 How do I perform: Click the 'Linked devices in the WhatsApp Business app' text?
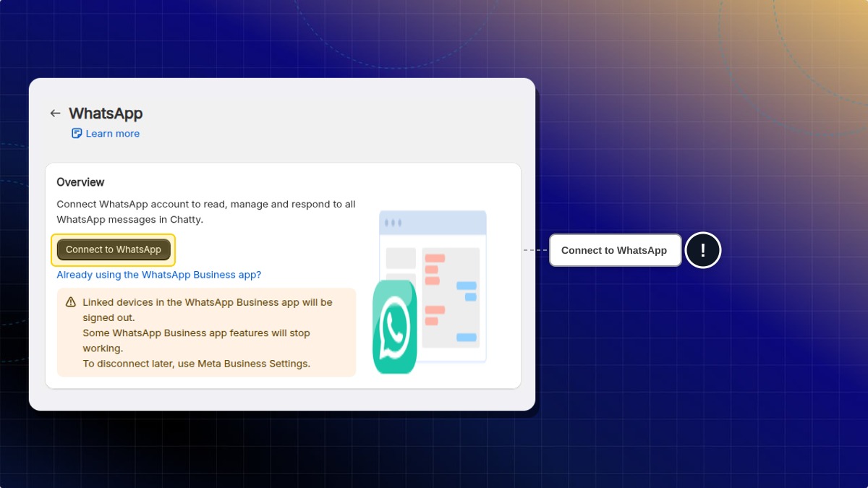point(208,309)
